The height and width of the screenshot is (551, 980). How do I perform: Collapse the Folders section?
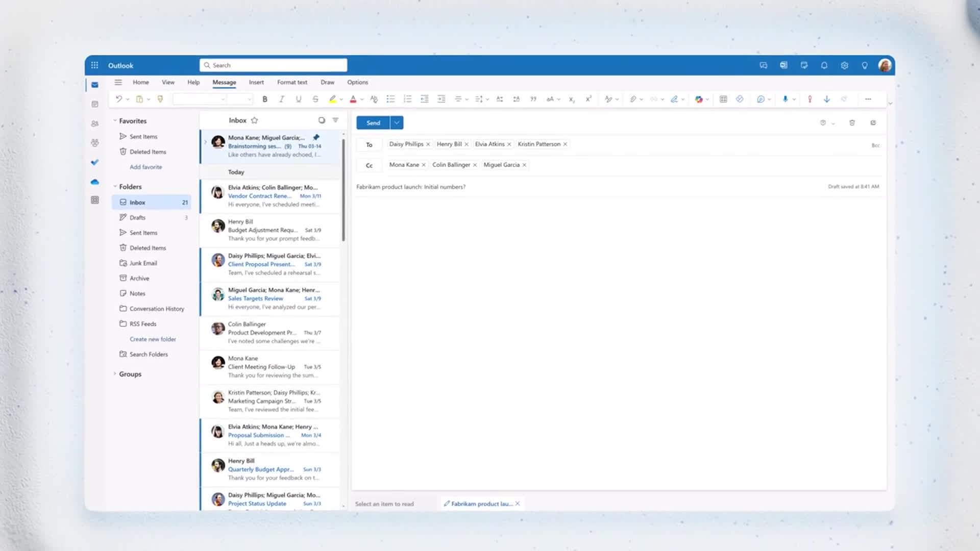[x=115, y=187]
